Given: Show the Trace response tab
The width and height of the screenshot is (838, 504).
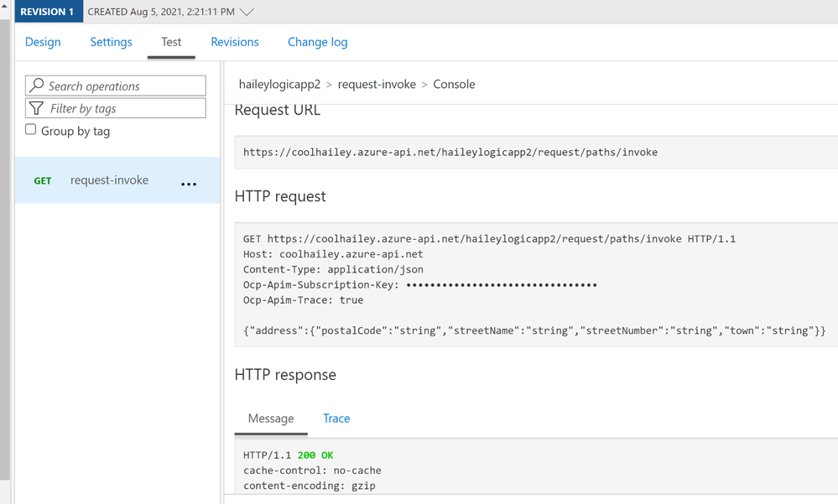Looking at the screenshot, I should pos(336,418).
